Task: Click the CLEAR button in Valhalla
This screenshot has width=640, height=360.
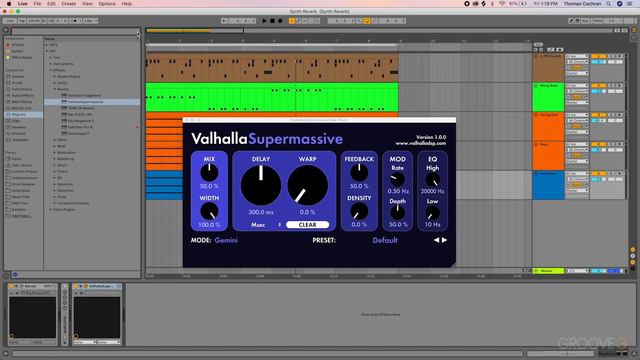Action: pyautogui.click(x=307, y=224)
